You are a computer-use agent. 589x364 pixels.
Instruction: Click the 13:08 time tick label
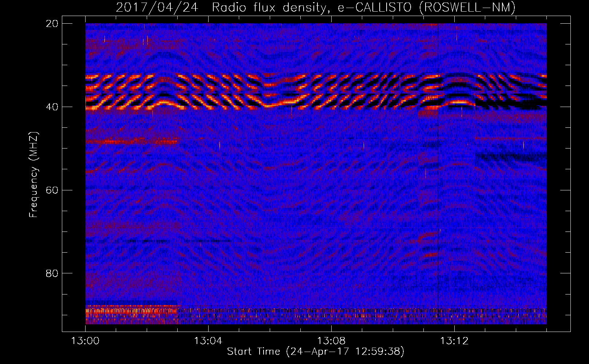(x=331, y=341)
